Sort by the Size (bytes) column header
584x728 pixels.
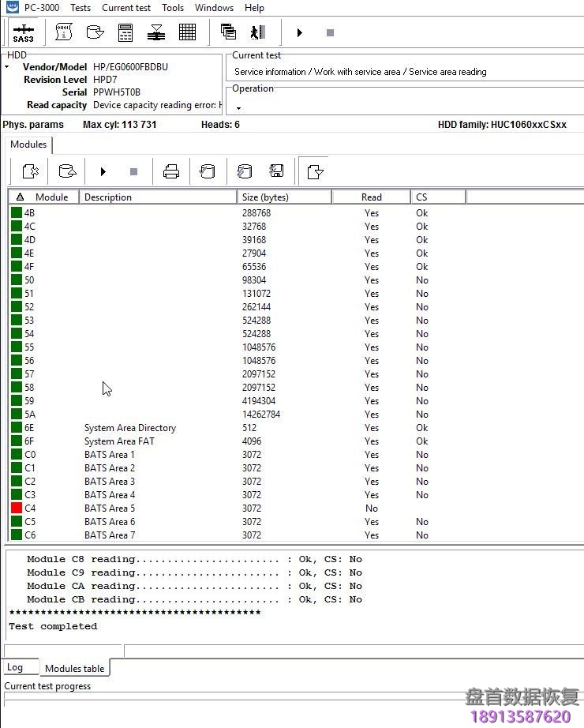point(284,197)
